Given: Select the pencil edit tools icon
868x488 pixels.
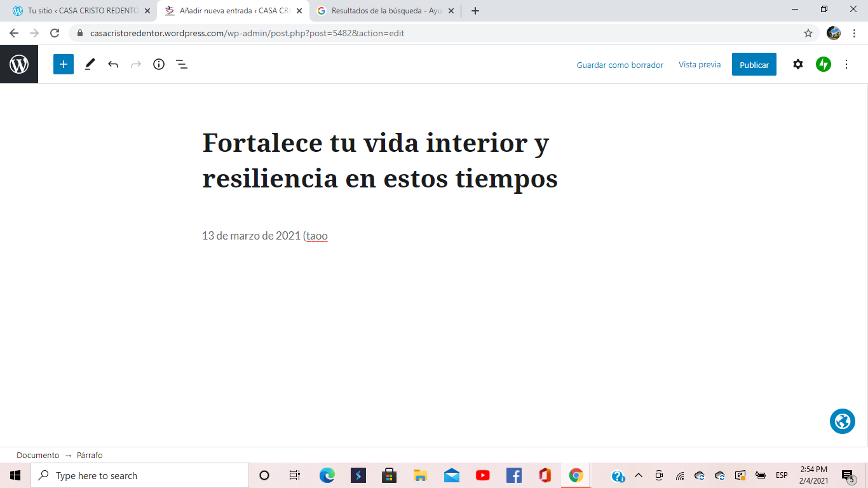Looking at the screenshot, I should pos(90,64).
